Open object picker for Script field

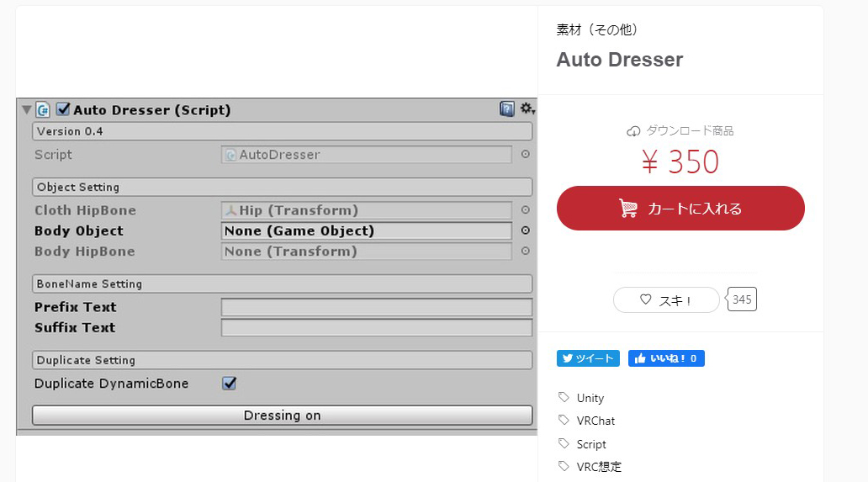pyautogui.click(x=526, y=155)
